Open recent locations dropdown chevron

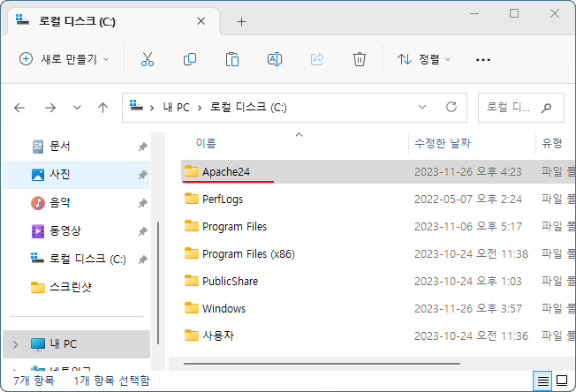[77, 108]
